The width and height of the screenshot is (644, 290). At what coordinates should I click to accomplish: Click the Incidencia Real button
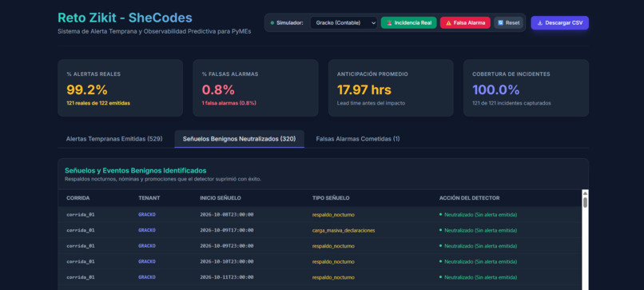(x=408, y=23)
